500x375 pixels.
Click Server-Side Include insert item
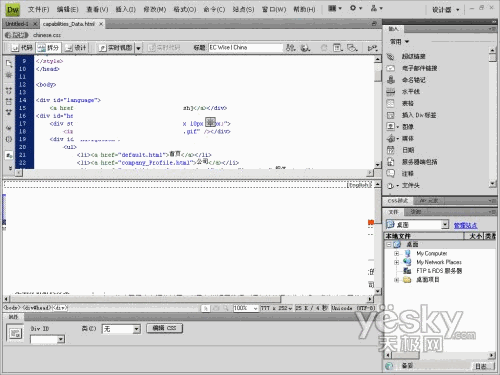coord(412,162)
